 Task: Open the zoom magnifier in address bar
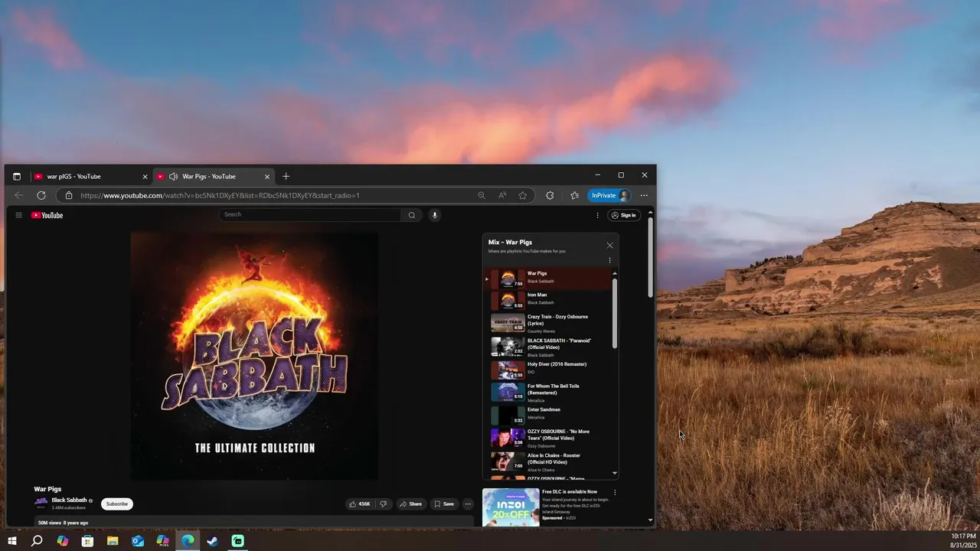[482, 195]
